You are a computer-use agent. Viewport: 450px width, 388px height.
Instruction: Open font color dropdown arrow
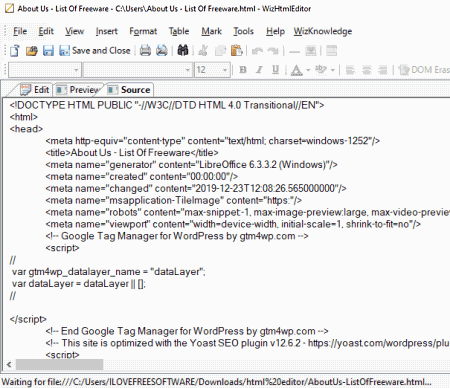(308, 70)
